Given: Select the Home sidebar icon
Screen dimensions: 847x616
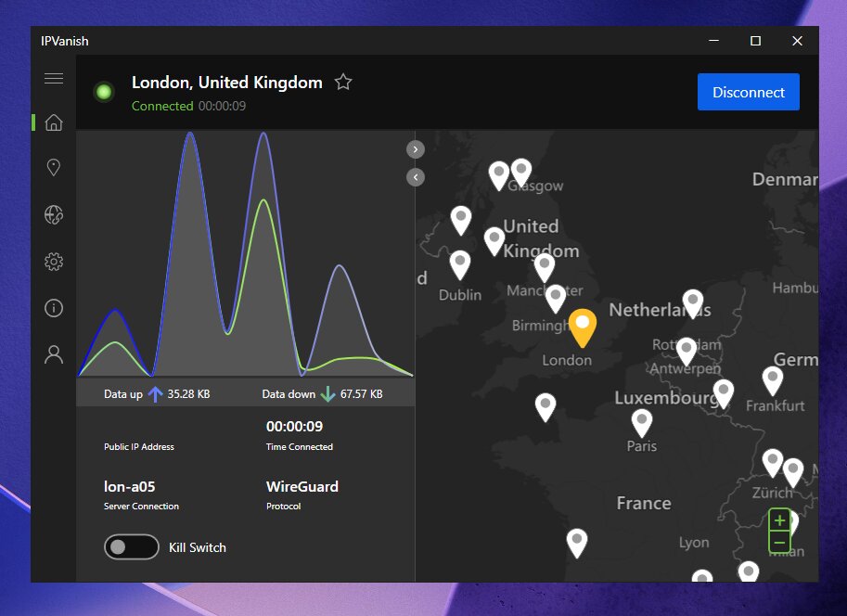Looking at the screenshot, I should point(53,122).
